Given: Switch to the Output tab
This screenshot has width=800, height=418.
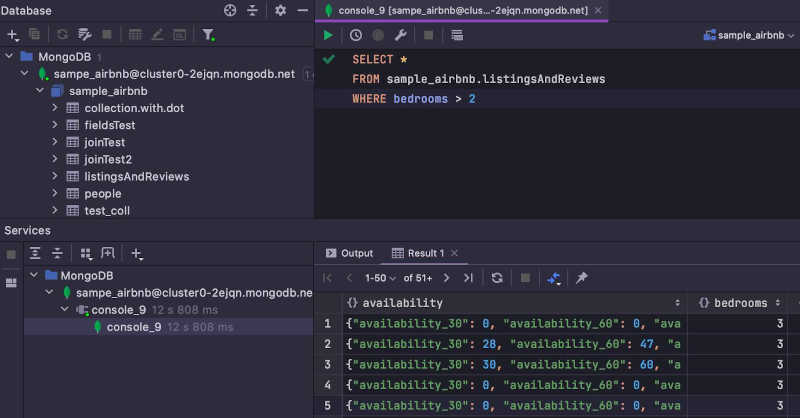Looking at the screenshot, I should 349,253.
